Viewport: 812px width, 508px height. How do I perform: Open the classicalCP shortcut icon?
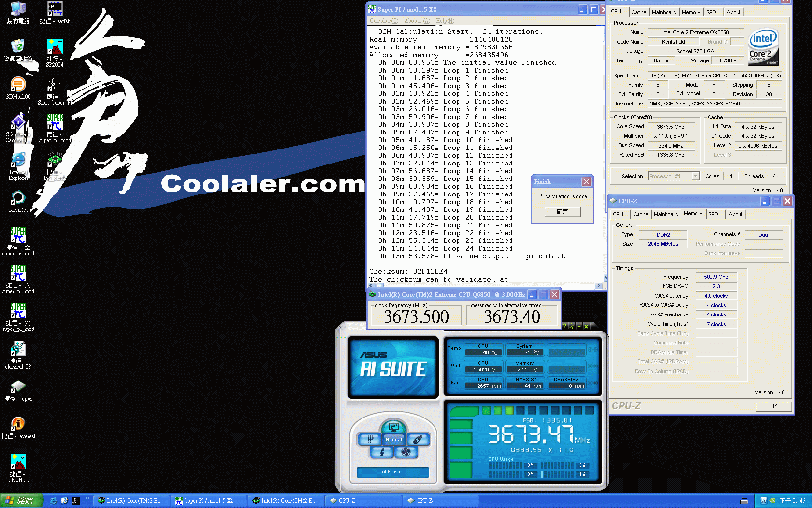(18, 355)
